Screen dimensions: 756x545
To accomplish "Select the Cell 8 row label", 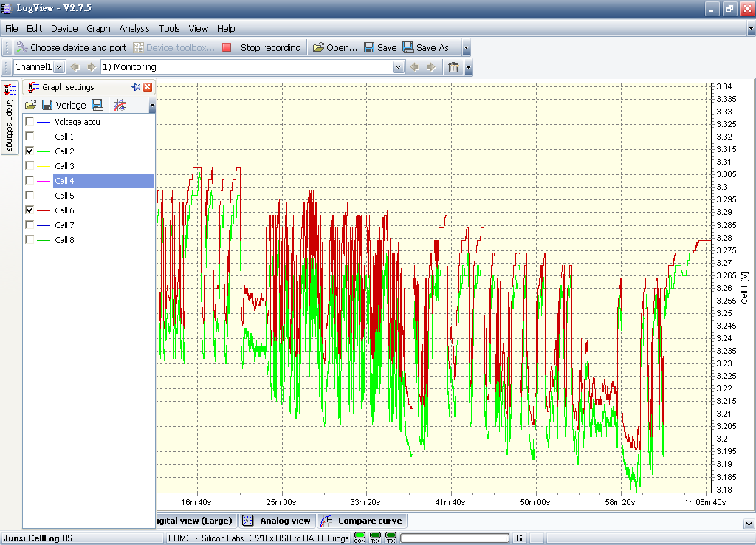I will tap(65, 240).
